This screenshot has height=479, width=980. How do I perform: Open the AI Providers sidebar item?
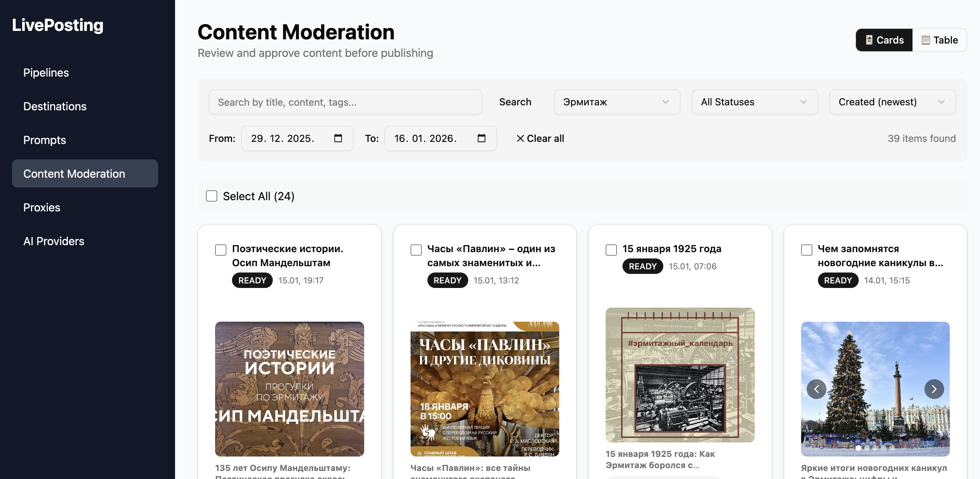coord(54,241)
